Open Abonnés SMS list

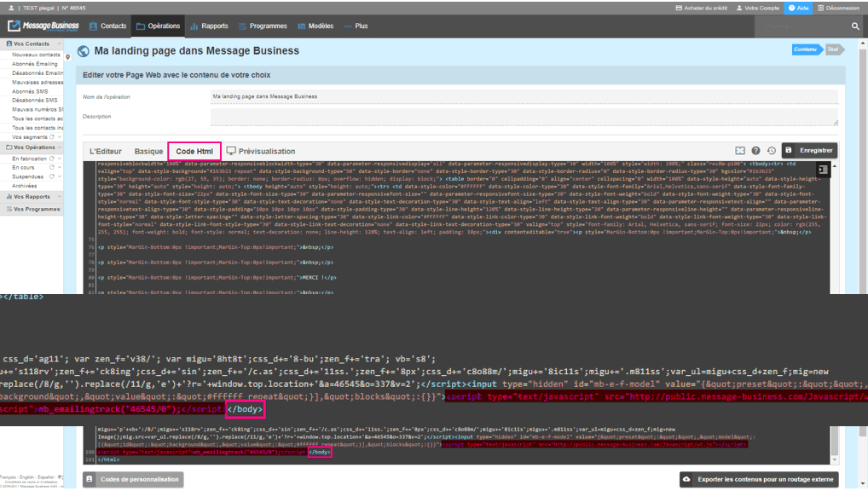point(30,91)
